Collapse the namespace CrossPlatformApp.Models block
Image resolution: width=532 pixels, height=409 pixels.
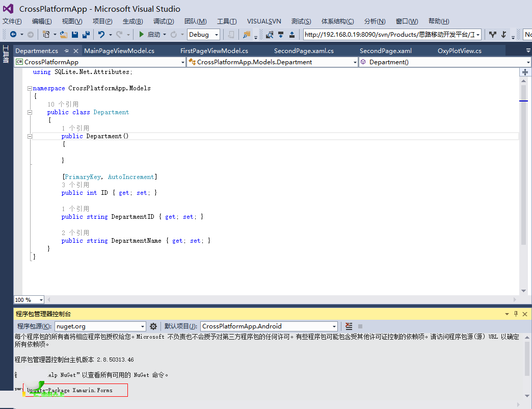pyautogui.click(x=30, y=88)
